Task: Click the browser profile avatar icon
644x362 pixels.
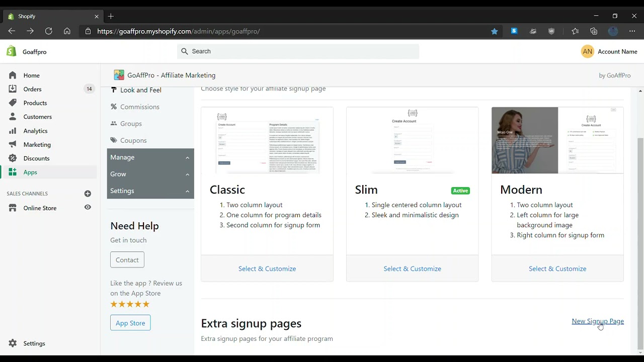Action: pos(613,31)
